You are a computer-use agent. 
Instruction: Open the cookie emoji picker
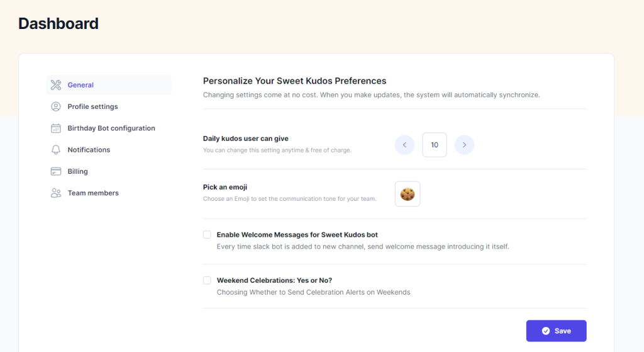408,194
